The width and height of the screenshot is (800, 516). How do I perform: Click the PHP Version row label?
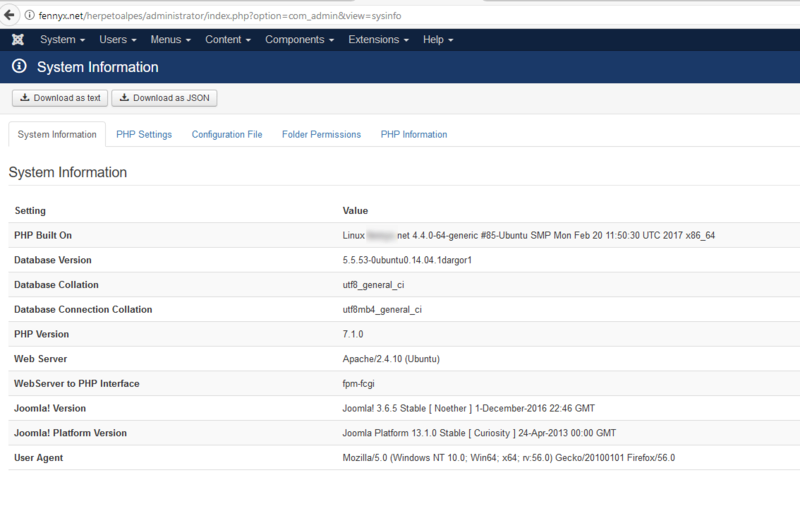tap(41, 334)
